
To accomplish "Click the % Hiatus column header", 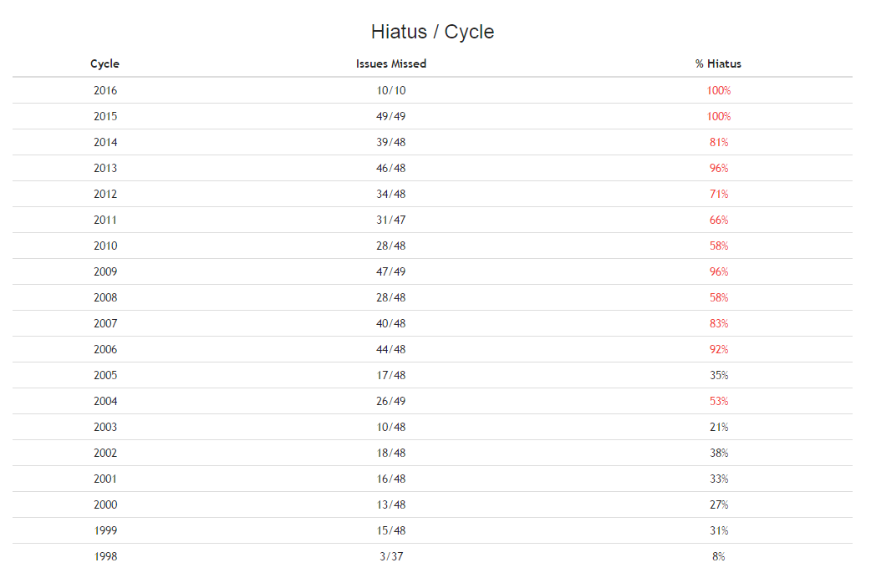I will coord(718,63).
